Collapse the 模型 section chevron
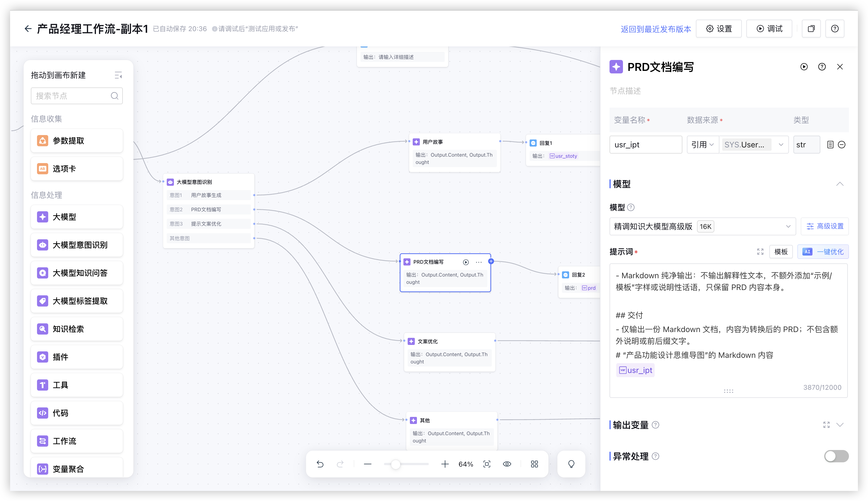 tap(840, 184)
